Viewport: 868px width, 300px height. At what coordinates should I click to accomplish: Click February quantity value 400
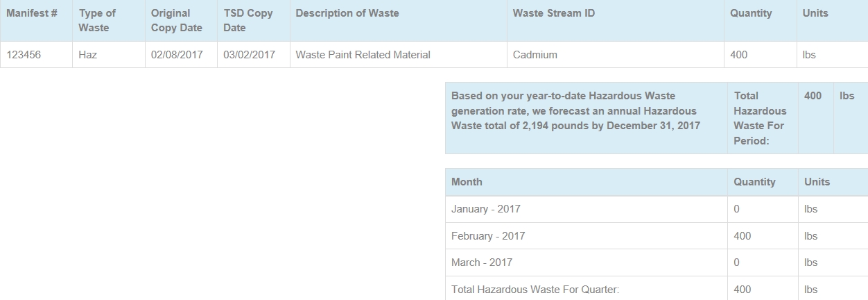tap(743, 236)
